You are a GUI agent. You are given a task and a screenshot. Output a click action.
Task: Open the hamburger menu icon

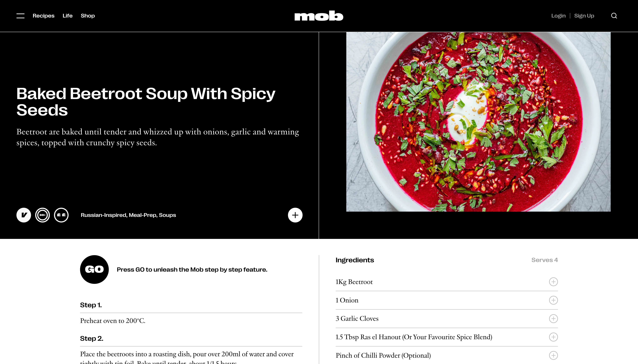(20, 16)
